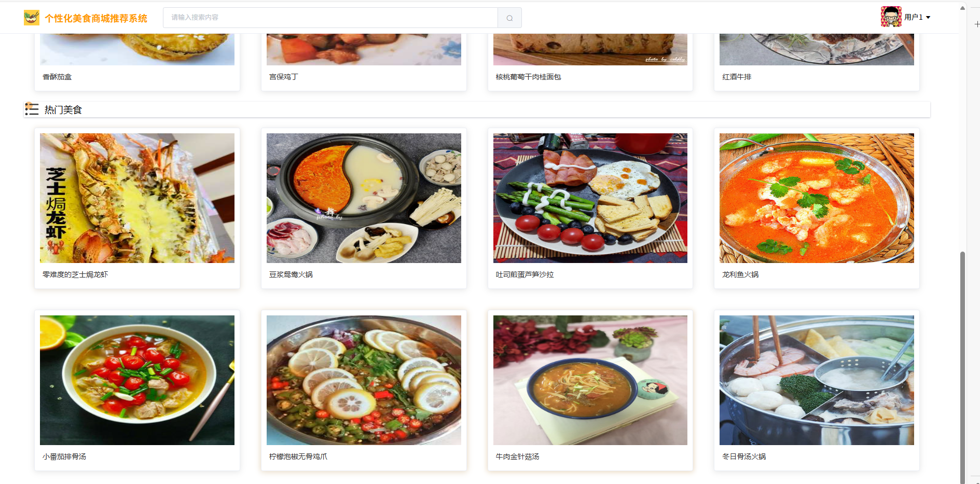The image size is (980, 484).
Task: Select the 吐司煎蛋芦笋沙拉 plate picture
Action: click(x=590, y=198)
